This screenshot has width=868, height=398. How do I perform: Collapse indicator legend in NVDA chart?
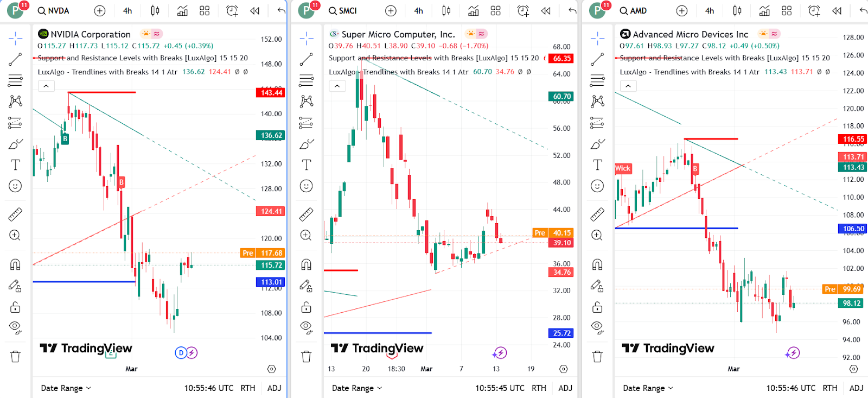[46, 86]
